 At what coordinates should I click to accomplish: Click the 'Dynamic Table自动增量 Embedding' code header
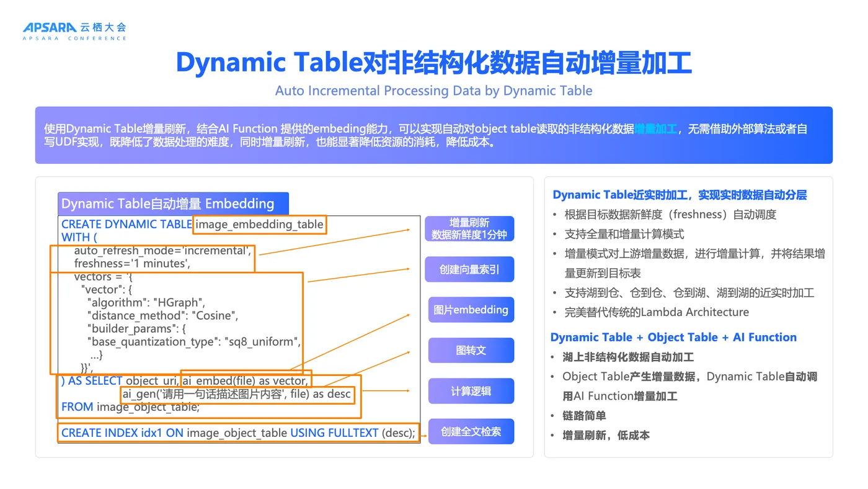(173, 204)
